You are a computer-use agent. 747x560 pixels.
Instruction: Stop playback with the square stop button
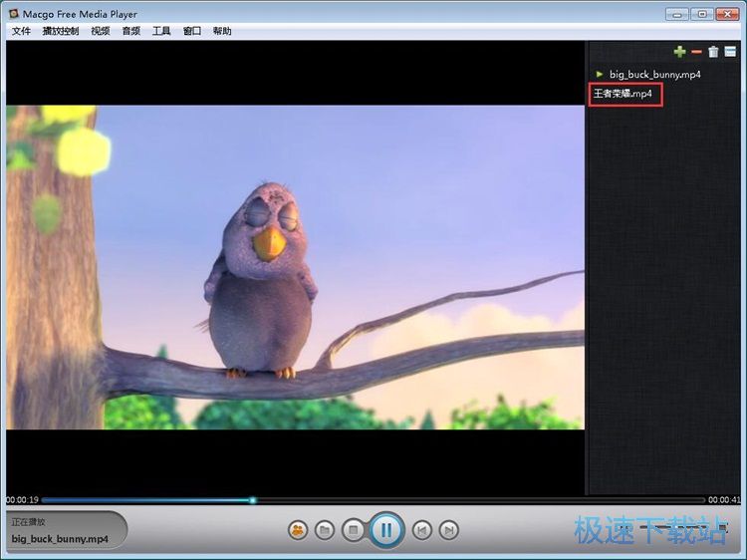click(x=353, y=530)
